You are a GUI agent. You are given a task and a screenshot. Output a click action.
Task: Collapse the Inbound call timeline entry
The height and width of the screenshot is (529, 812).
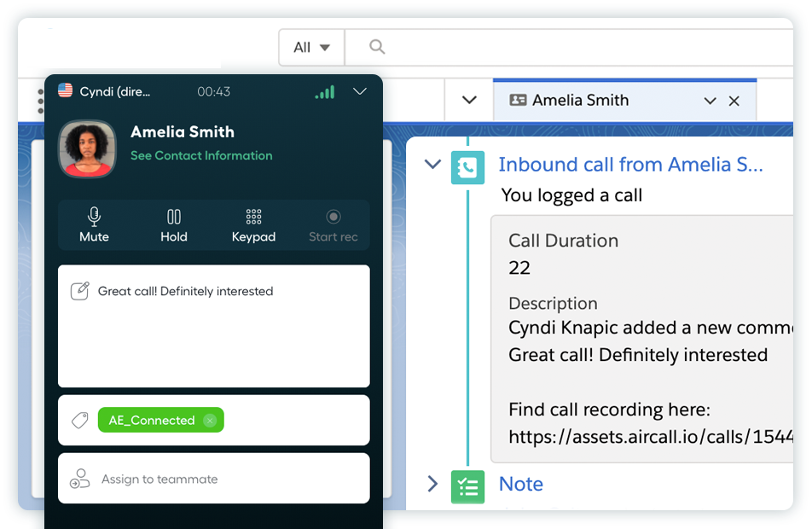432,165
